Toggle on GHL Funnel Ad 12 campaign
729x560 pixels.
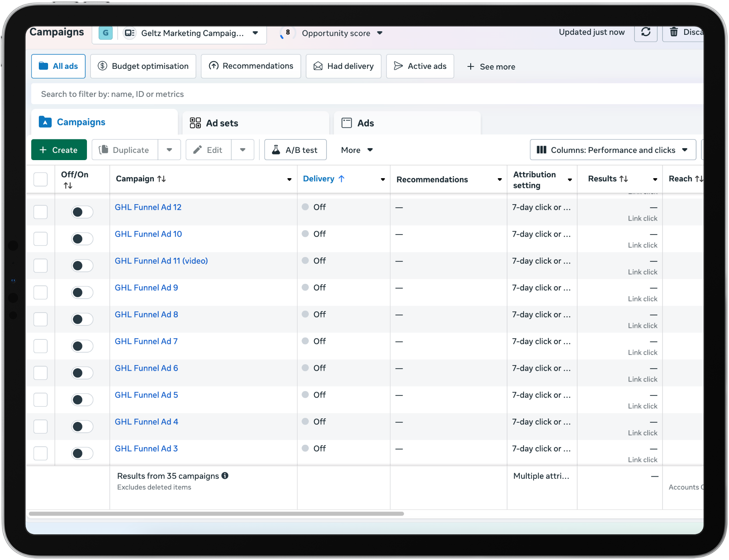pyautogui.click(x=82, y=212)
